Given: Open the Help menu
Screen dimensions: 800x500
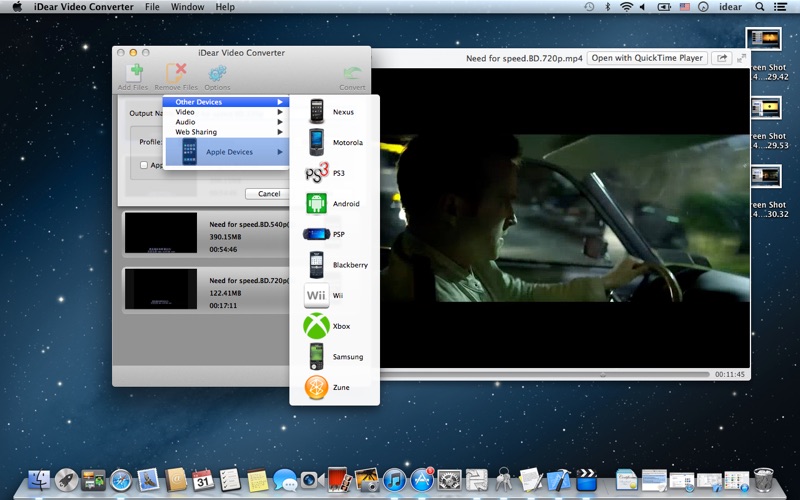Looking at the screenshot, I should [x=225, y=7].
